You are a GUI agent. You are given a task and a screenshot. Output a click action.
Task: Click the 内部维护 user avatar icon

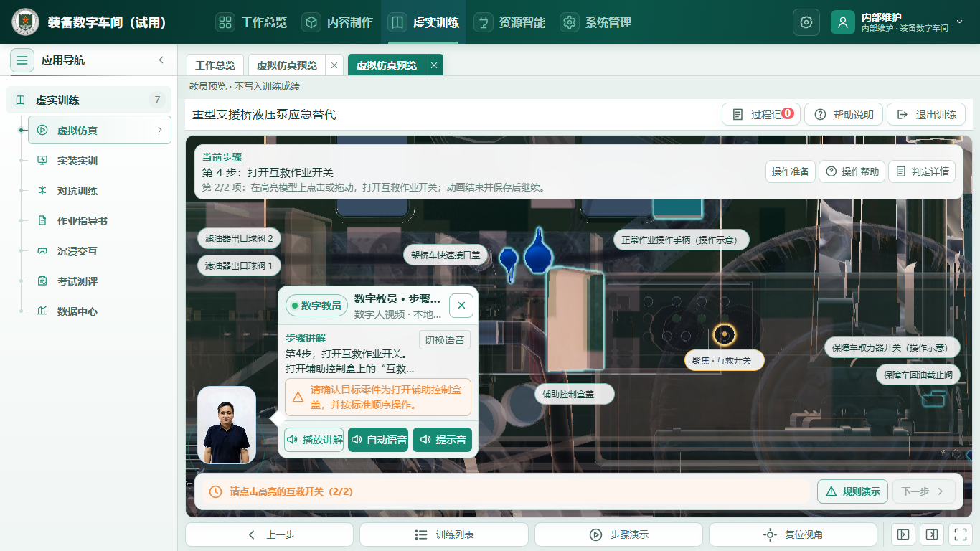[x=843, y=22]
